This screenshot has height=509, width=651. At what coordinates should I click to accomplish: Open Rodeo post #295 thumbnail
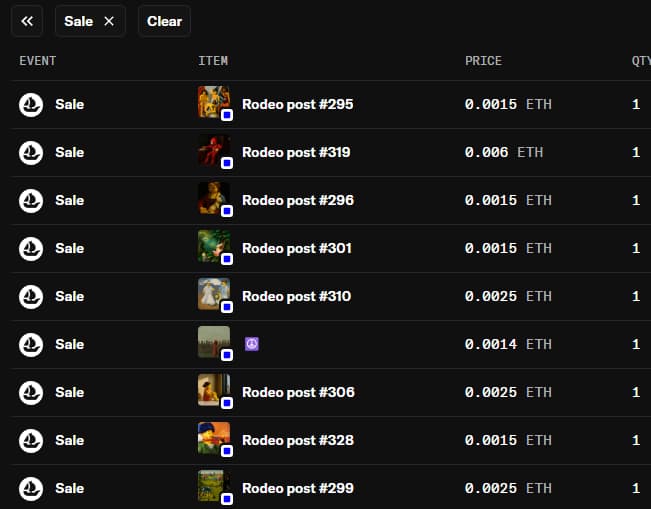click(x=213, y=102)
